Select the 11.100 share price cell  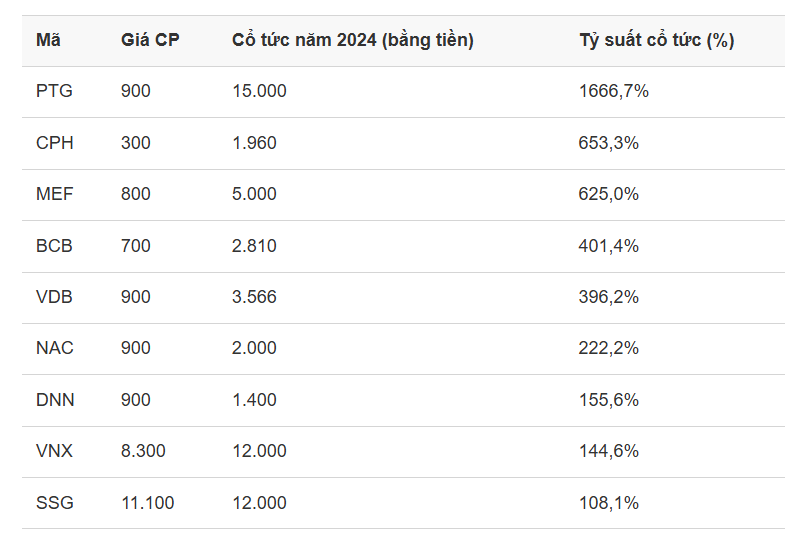click(x=147, y=503)
